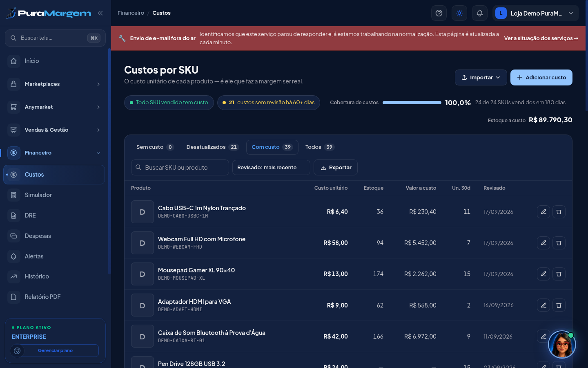Delete cost for Cabo USB-C 1m Nylon Trançado
Viewport: 588px width, 368px height.
click(x=559, y=212)
